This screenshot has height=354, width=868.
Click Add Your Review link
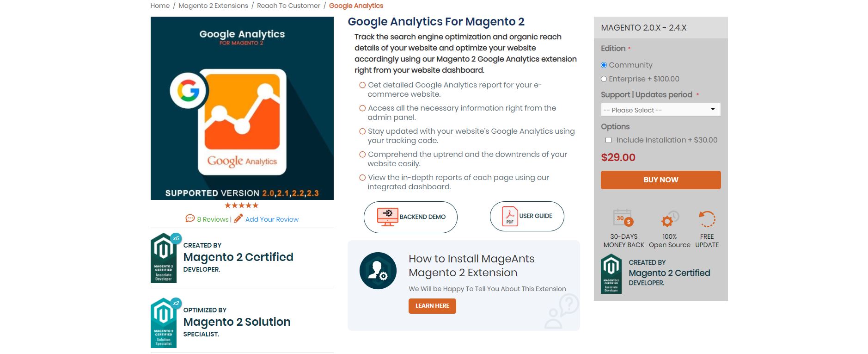coord(272,219)
